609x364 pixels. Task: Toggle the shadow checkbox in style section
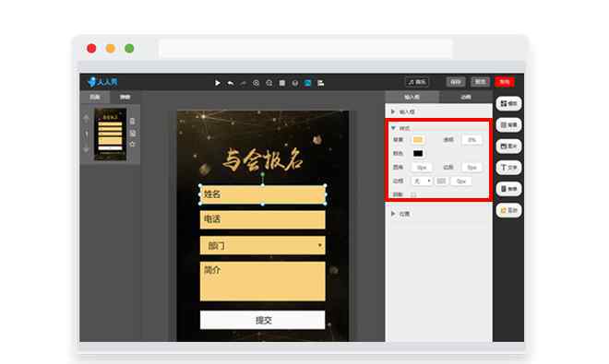(413, 194)
